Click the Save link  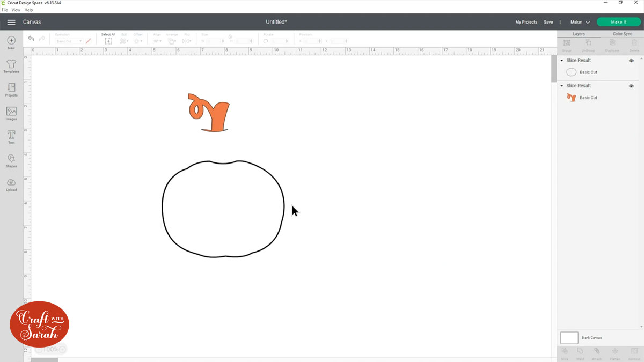[x=548, y=22]
